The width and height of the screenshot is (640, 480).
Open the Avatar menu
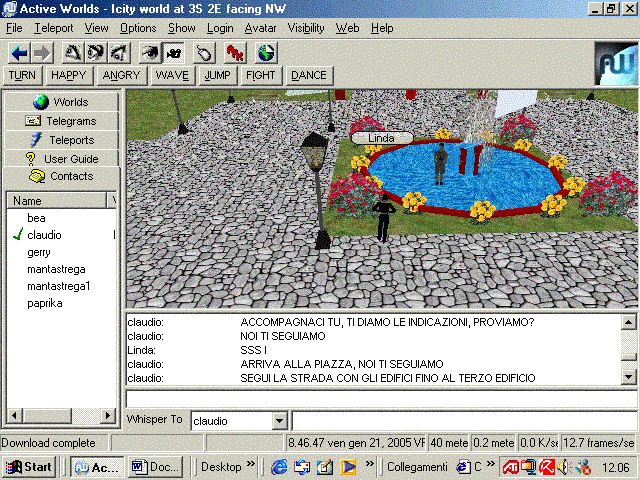pyautogui.click(x=260, y=28)
